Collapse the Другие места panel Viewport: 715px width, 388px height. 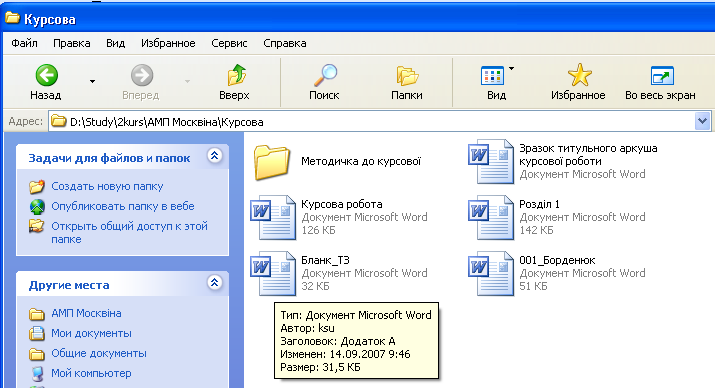pos(214,283)
